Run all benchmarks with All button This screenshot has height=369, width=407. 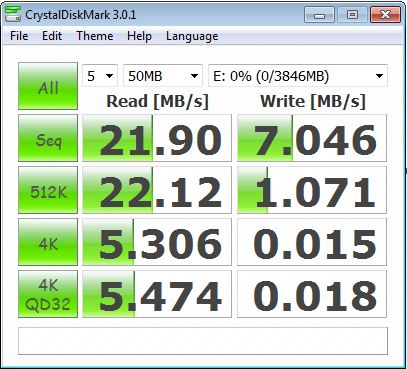coord(48,86)
